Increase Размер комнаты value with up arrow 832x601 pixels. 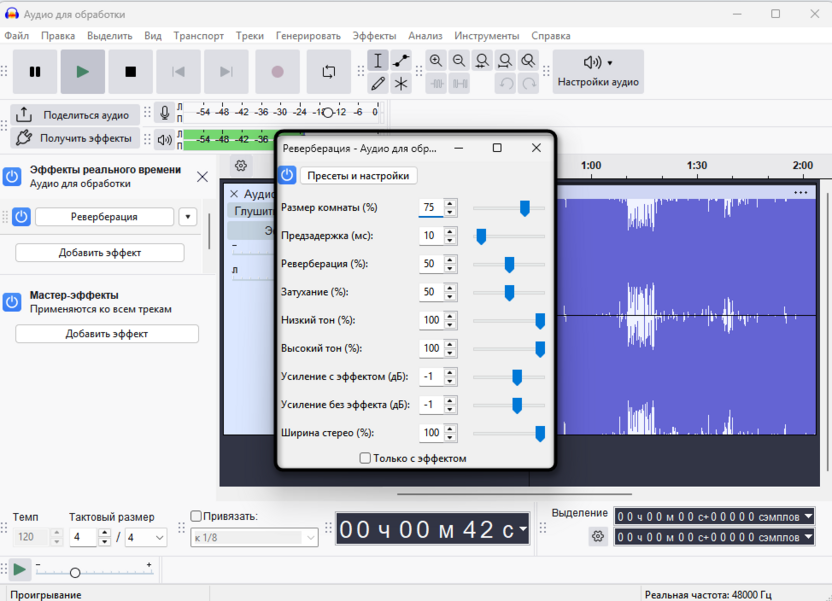tap(450, 203)
